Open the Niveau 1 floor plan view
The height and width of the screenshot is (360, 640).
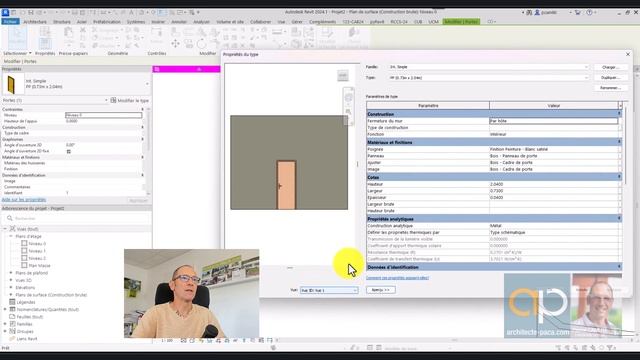(37, 251)
